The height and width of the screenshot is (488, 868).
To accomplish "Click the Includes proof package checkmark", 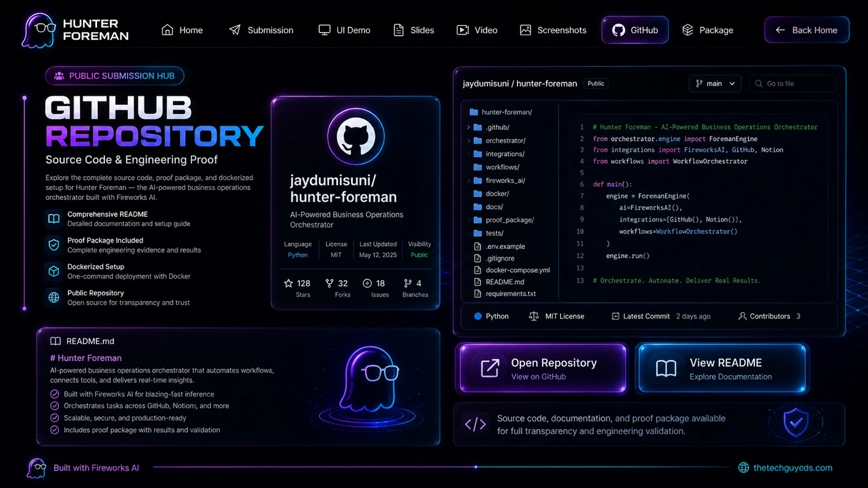I will pos(55,430).
